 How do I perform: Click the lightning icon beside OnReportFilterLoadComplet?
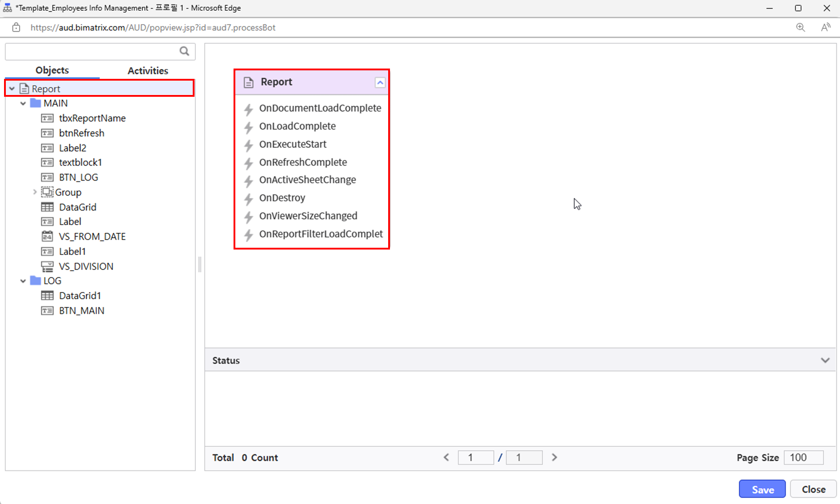pyautogui.click(x=248, y=234)
